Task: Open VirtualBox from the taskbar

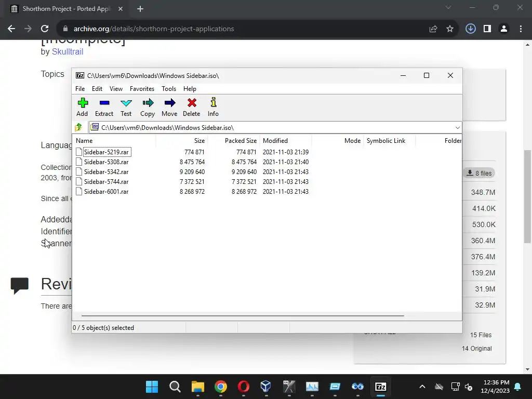Action: click(x=266, y=387)
